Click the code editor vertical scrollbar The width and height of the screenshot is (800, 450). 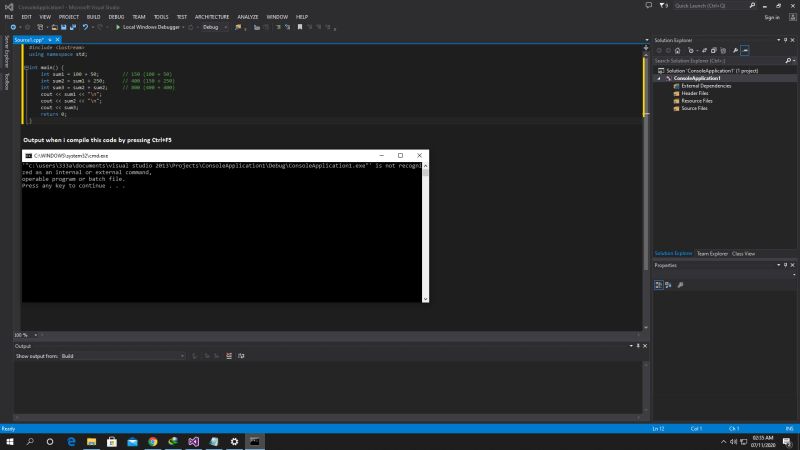pos(646,189)
